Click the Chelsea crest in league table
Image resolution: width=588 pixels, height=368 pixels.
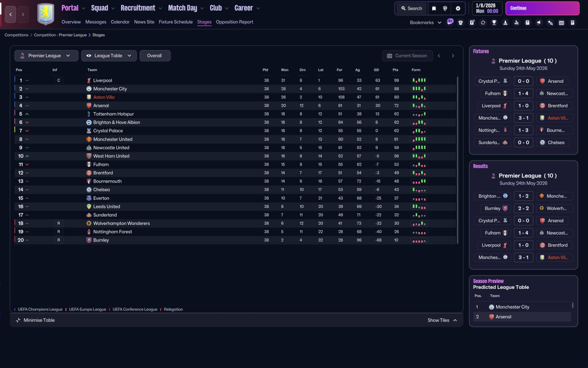89,190
